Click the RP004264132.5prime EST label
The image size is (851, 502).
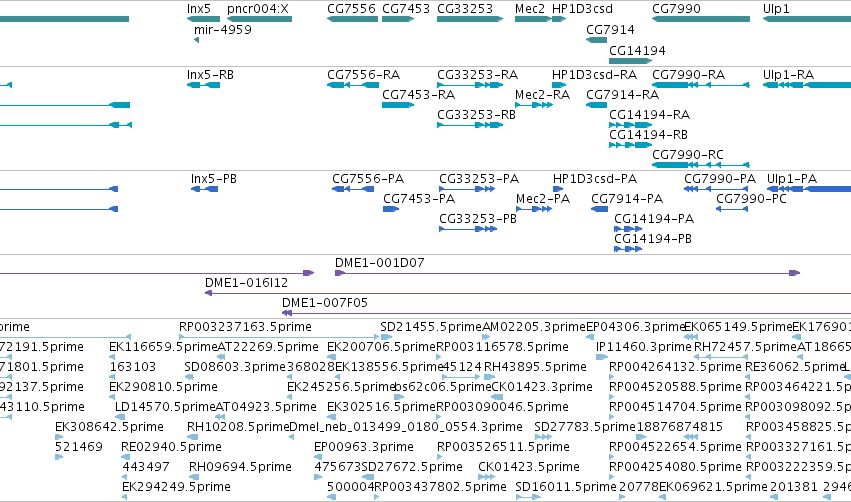(675, 367)
